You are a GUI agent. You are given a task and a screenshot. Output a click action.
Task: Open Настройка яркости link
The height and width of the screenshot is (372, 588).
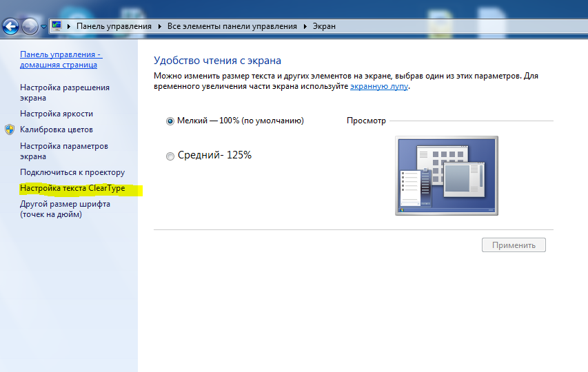pyautogui.click(x=57, y=114)
